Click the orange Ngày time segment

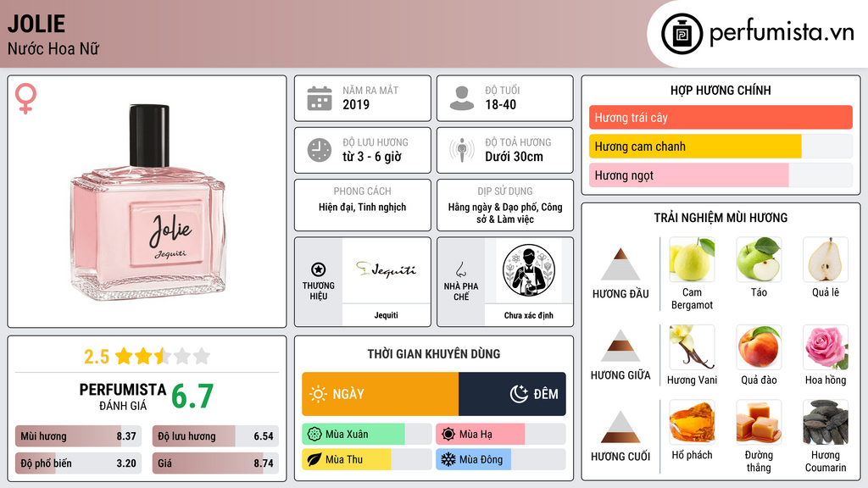pyautogui.click(x=381, y=394)
